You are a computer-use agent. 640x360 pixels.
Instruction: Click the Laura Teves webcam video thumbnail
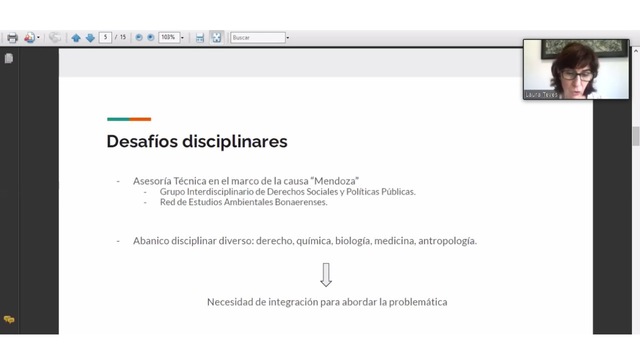pos(576,69)
